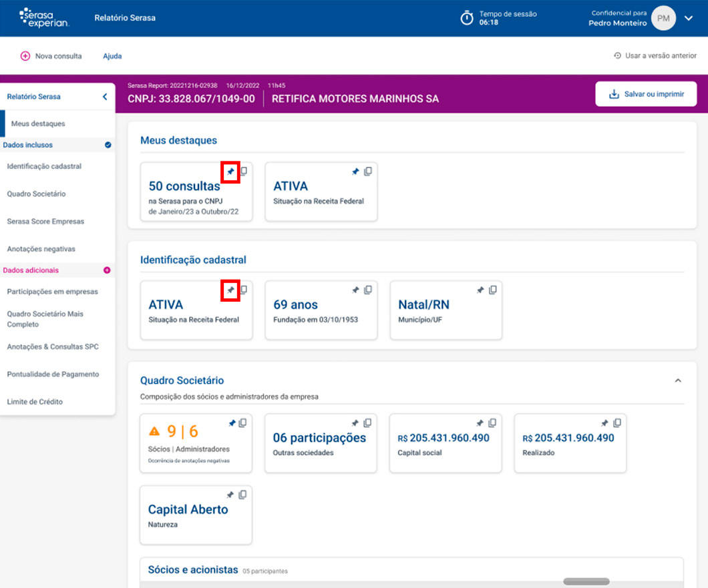Click the Ocorrência de anotações negativas note
Screen dimensions: 708x588
pyautogui.click(x=189, y=461)
